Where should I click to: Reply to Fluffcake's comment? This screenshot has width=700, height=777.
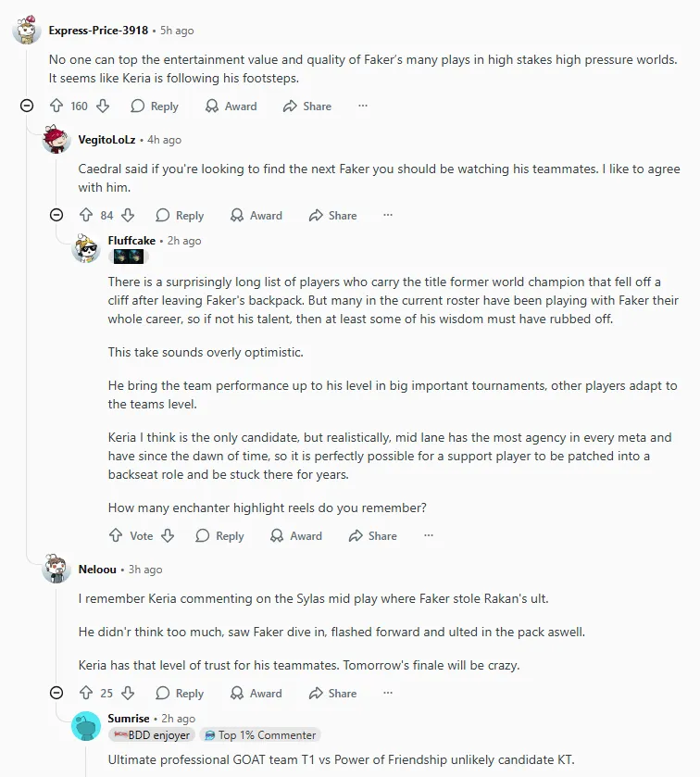pos(219,535)
